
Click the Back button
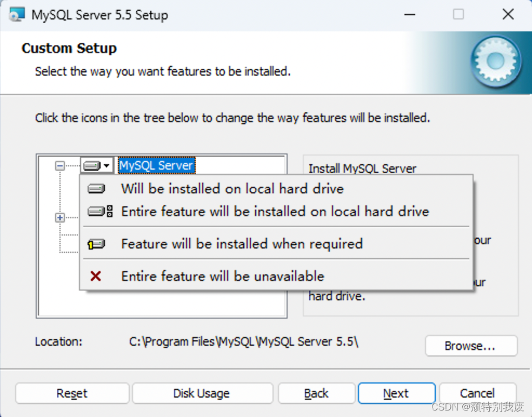coord(316,393)
